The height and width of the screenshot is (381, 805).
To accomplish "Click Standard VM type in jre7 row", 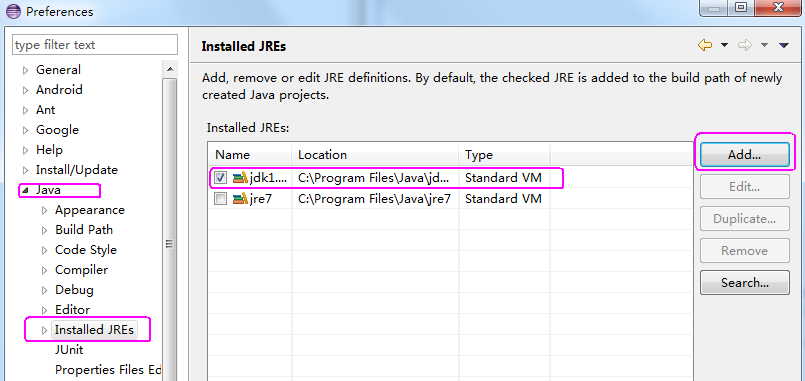I will pos(503,199).
